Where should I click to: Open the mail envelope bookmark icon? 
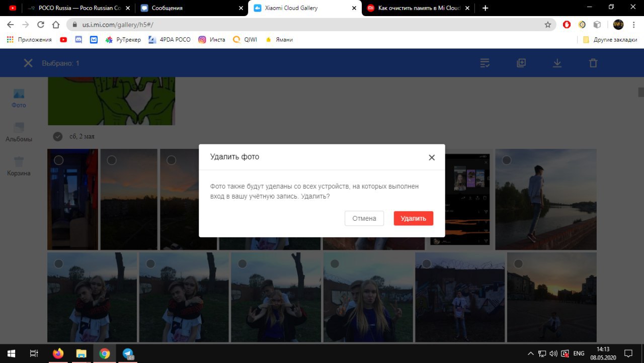click(94, 40)
